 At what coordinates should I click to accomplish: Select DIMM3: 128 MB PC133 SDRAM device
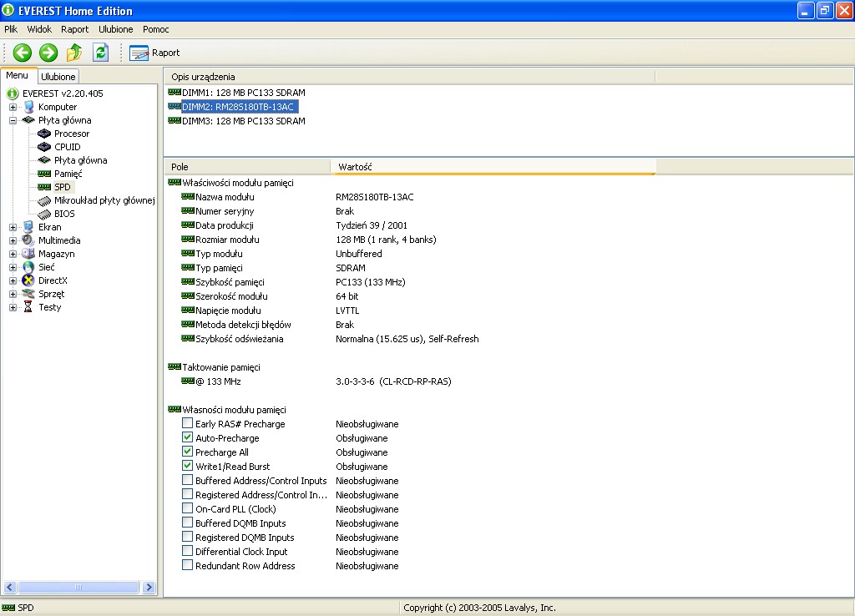tap(243, 121)
